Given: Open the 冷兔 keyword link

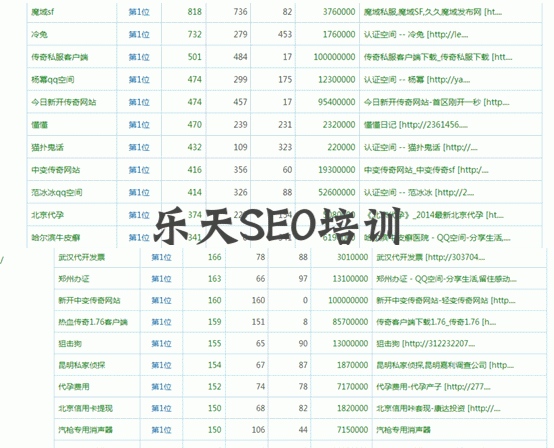Looking at the screenshot, I should click(x=39, y=35).
